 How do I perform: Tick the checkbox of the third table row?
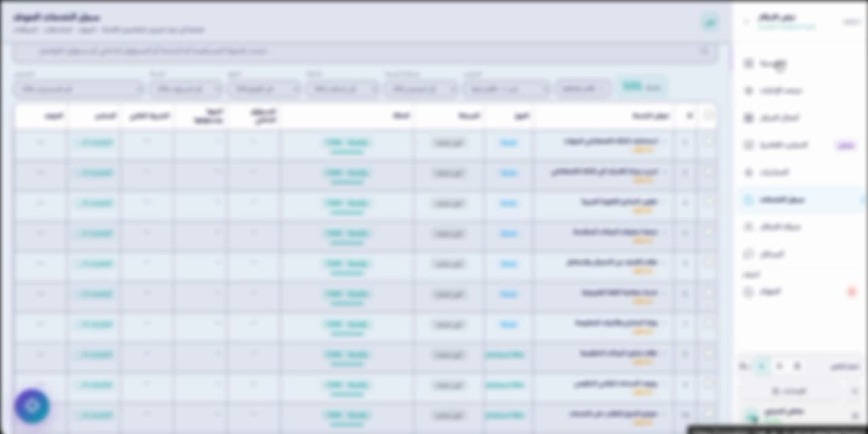pyautogui.click(x=709, y=203)
